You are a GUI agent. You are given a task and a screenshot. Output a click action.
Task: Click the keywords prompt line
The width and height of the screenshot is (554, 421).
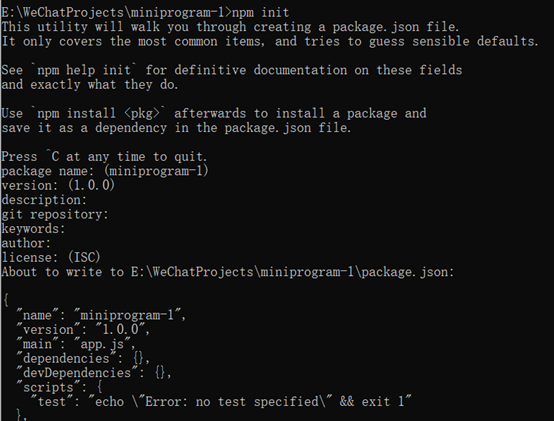[x=33, y=229]
